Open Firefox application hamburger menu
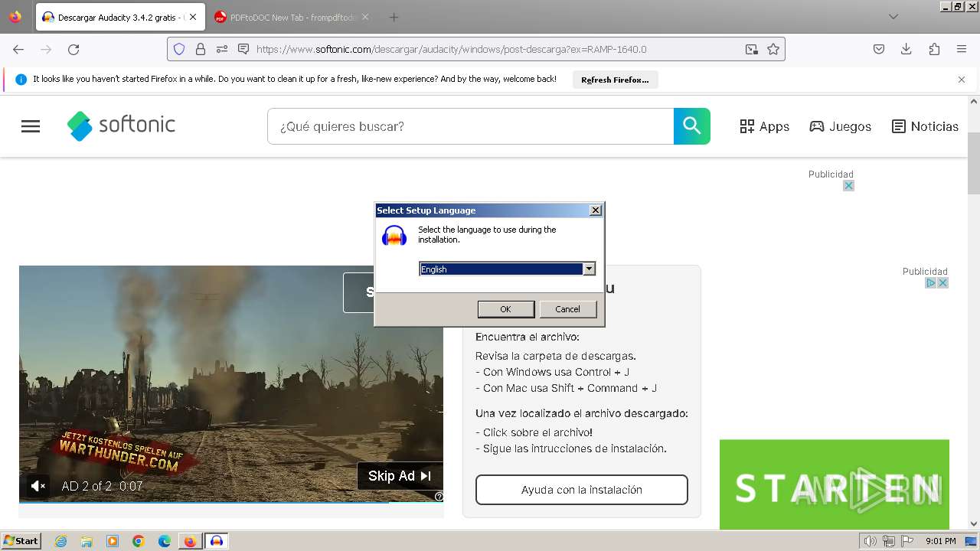This screenshot has width=980, height=551. click(x=962, y=49)
